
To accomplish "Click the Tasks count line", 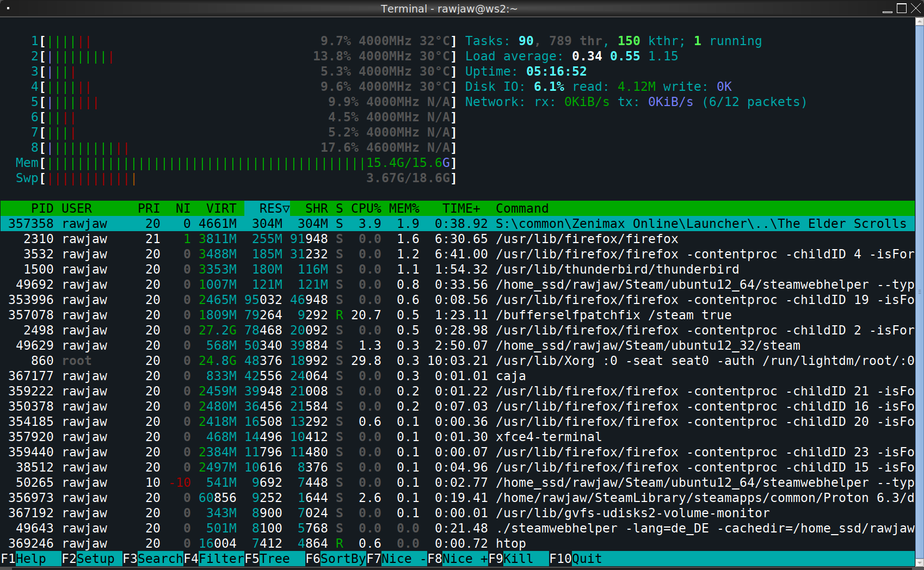I will pos(613,41).
